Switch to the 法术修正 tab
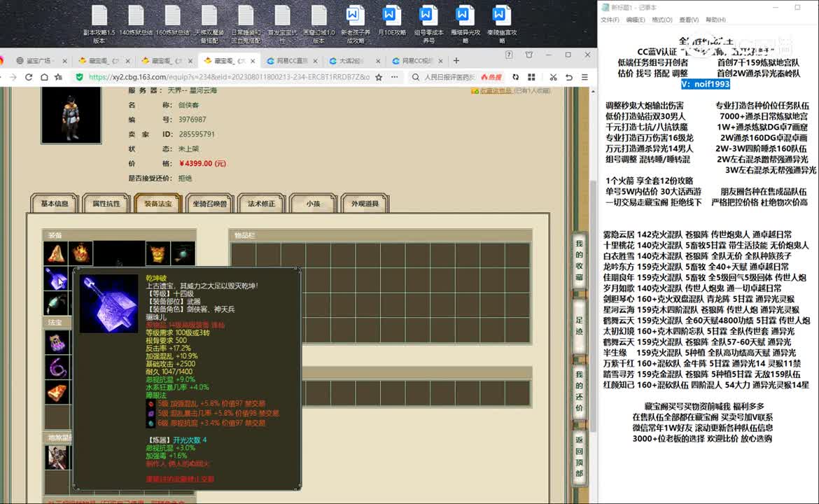This screenshot has height=504, width=819. click(261, 204)
